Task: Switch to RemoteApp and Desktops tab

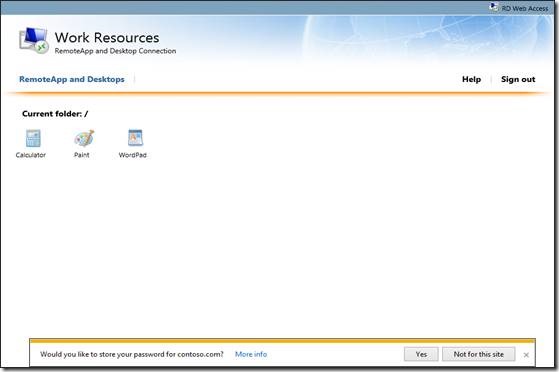Action: click(72, 79)
